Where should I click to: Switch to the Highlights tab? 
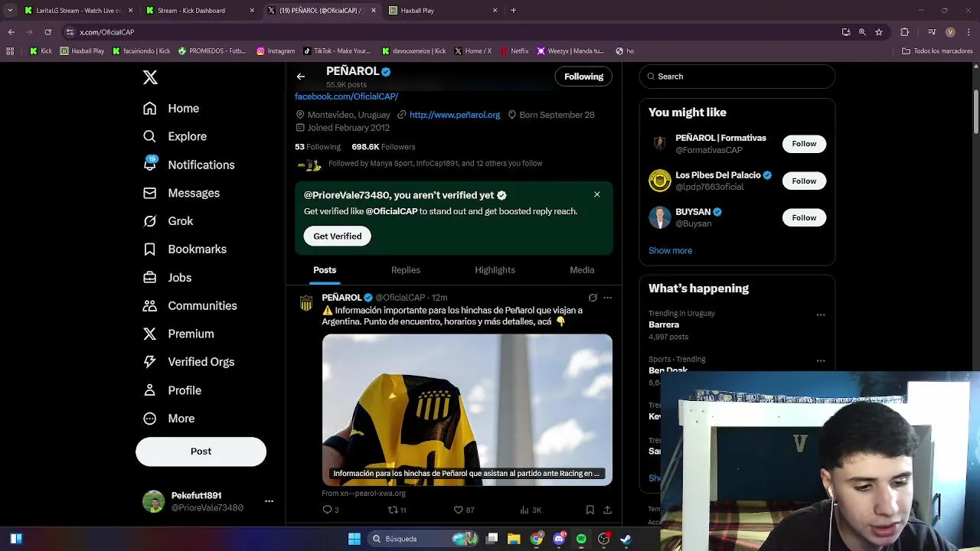[495, 270]
